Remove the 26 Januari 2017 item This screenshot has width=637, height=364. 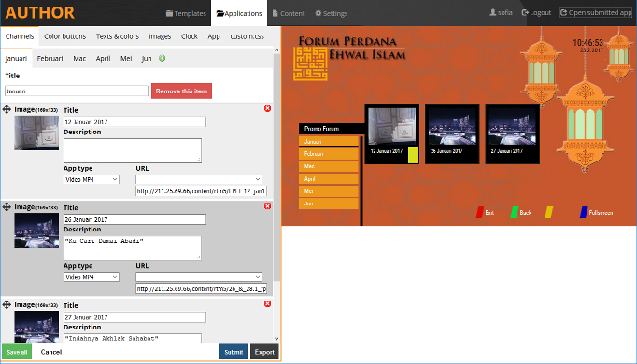pos(267,205)
